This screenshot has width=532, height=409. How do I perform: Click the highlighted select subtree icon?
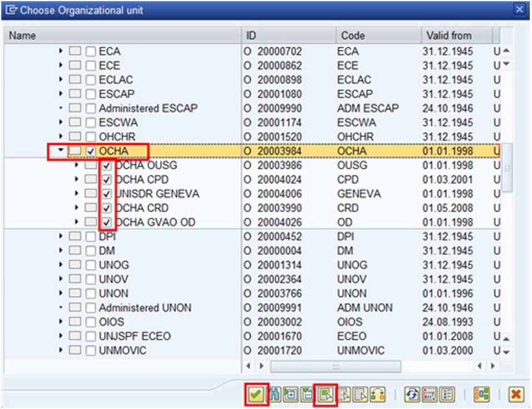(325, 395)
